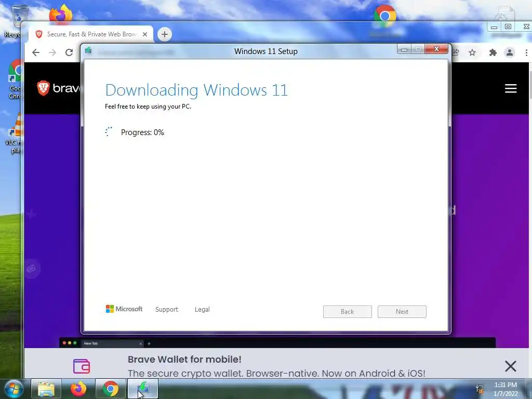This screenshot has width=532, height=399.
Task: Open the Chrome three-dot menu
Action: (526, 52)
